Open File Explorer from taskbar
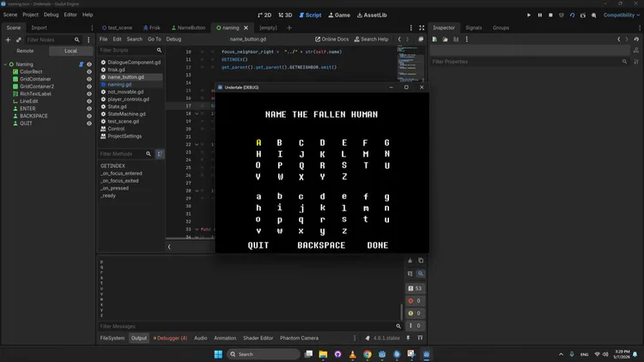Viewport: 644px width, 362px height. point(323,354)
